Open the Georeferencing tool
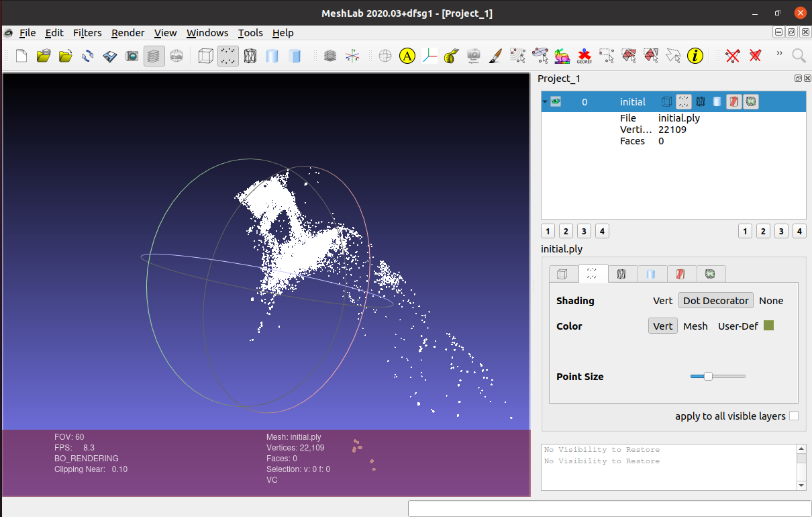 pyautogui.click(x=584, y=56)
